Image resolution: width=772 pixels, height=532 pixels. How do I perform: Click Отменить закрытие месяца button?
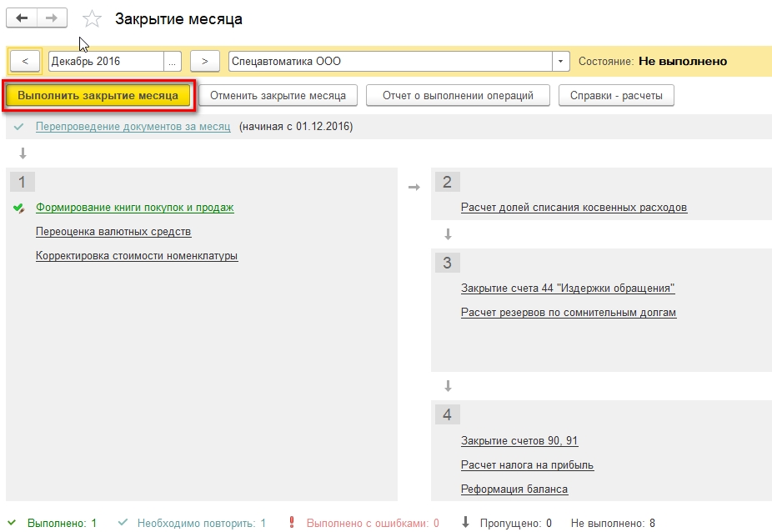click(278, 95)
